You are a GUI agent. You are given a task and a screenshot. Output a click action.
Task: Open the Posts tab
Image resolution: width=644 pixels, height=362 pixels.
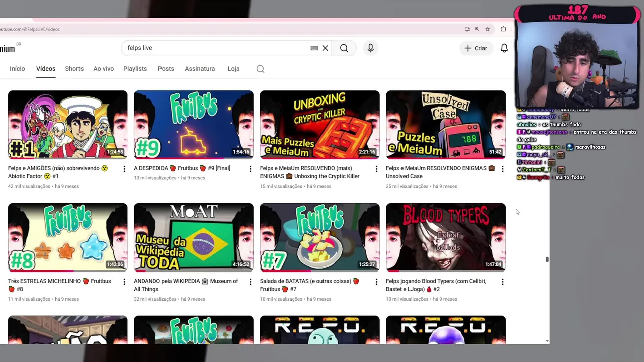click(x=166, y=69)
